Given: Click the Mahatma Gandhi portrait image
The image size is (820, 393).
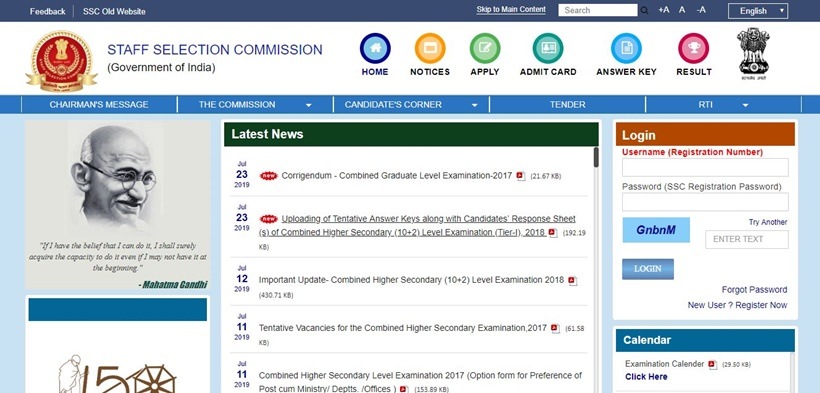Looking at the screenshot, I should click(x=116, y=176).
